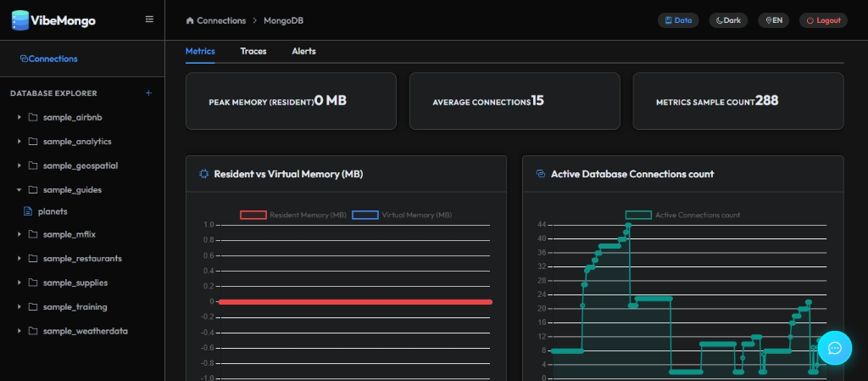Click the peak data point at 44 connections
Viewport: 868px width, 381px height.
pyautogui.click(x=628, y=226)
